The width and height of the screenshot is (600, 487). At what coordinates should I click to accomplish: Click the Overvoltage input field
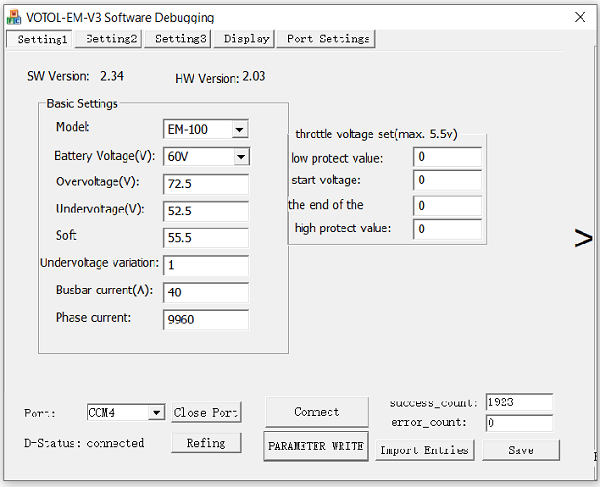(205, 184)
